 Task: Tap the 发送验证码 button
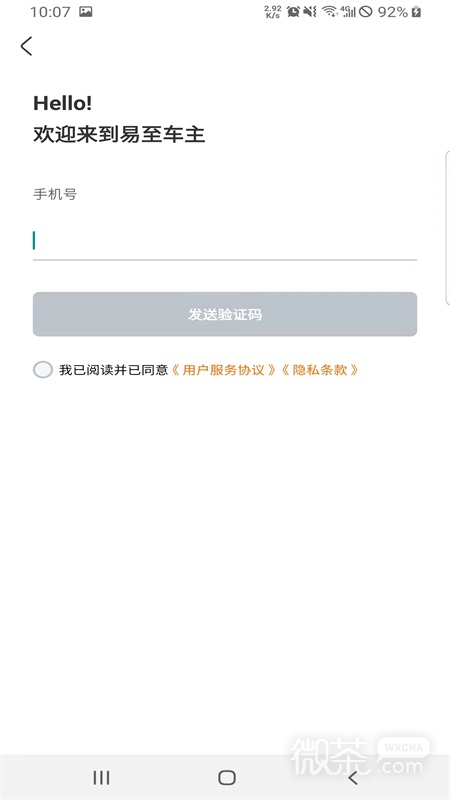(x=224, y=314)
